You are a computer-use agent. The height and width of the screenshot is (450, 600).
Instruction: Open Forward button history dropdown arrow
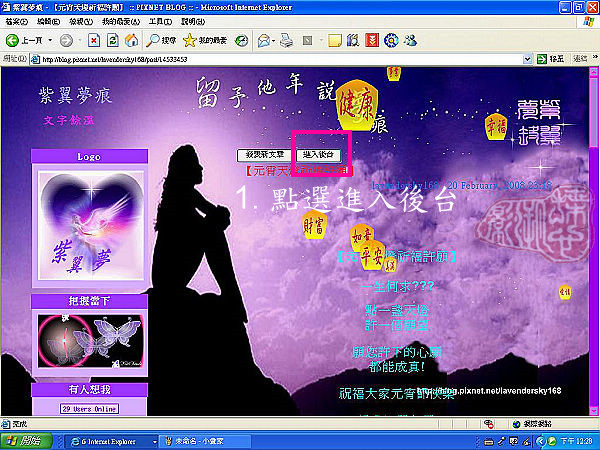click(80, 40)
